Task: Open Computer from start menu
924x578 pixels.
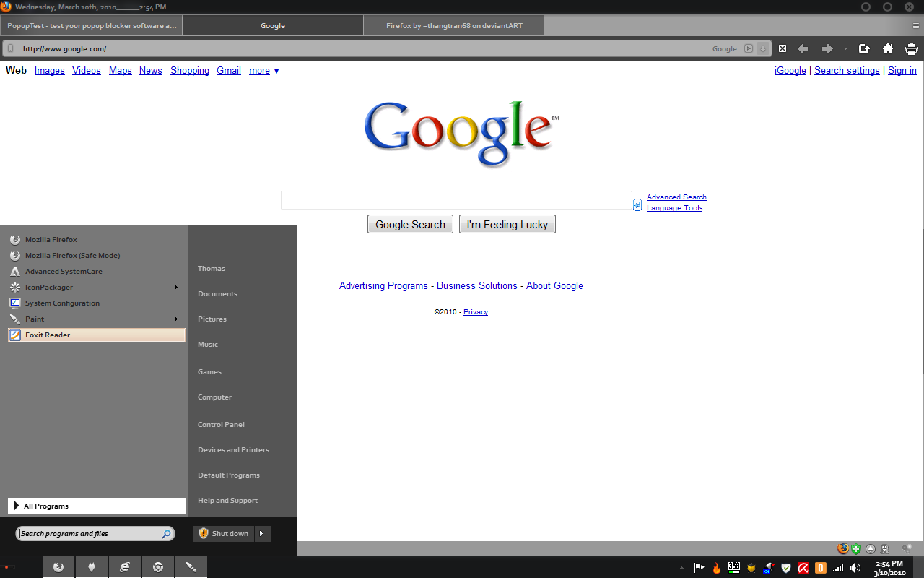Action: 214,397
